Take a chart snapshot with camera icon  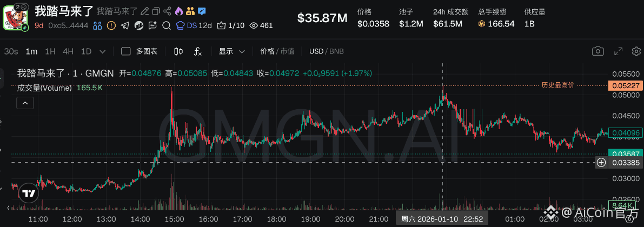coord(597,51)
